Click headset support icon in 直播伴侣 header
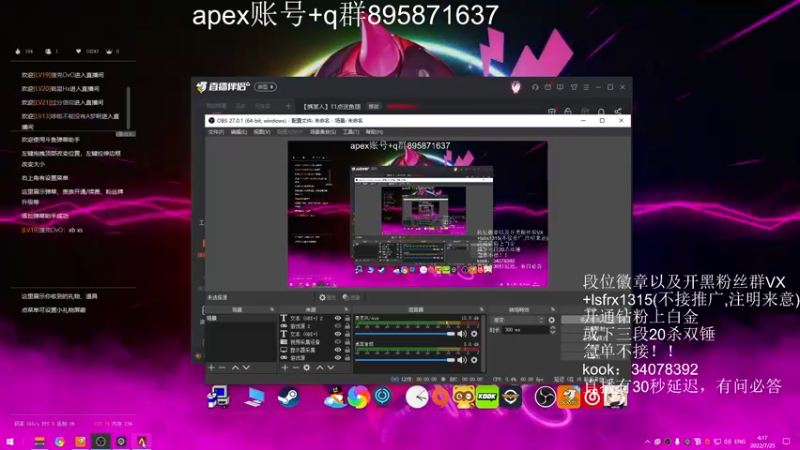This screenshot has height=450, width=800. coord(535,87)
